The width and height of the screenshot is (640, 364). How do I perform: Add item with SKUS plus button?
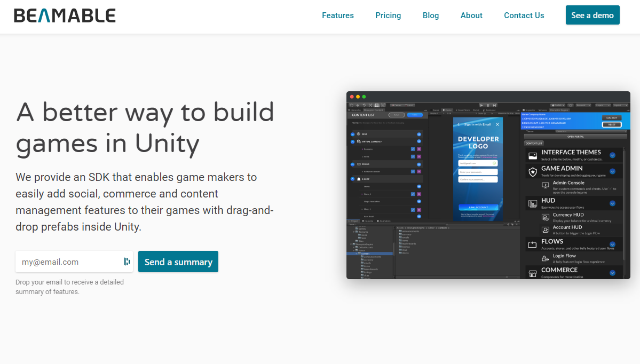tap(419, 134)
